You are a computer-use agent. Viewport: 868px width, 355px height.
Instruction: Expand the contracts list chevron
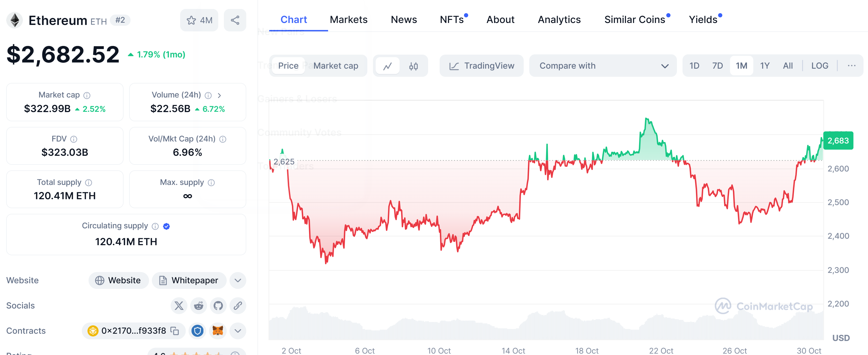(x=238, y=331)
